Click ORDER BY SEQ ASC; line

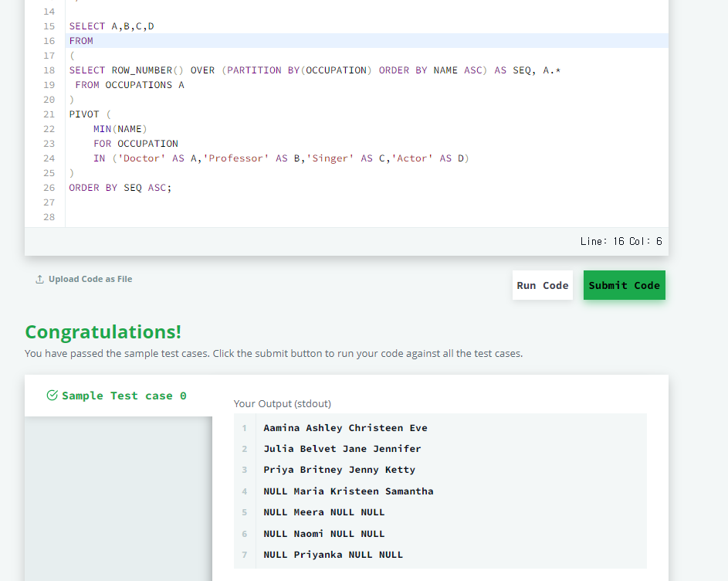click(x=120, y=188)
